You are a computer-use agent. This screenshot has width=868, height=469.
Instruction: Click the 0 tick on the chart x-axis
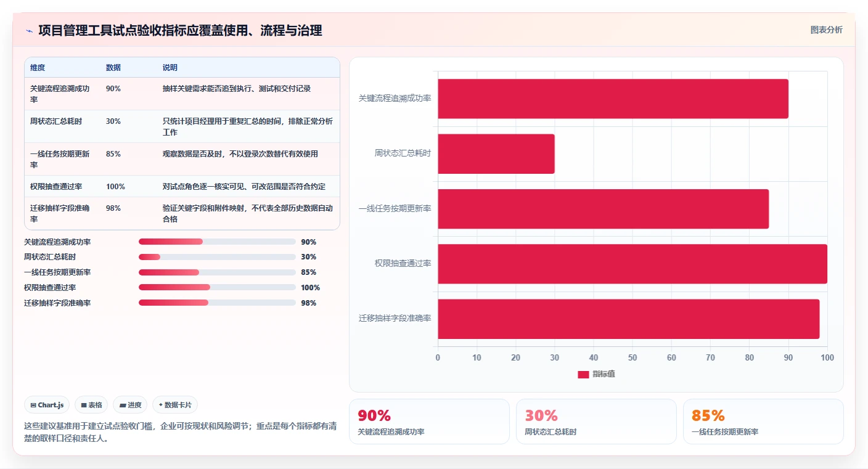[x=438, y=357]
